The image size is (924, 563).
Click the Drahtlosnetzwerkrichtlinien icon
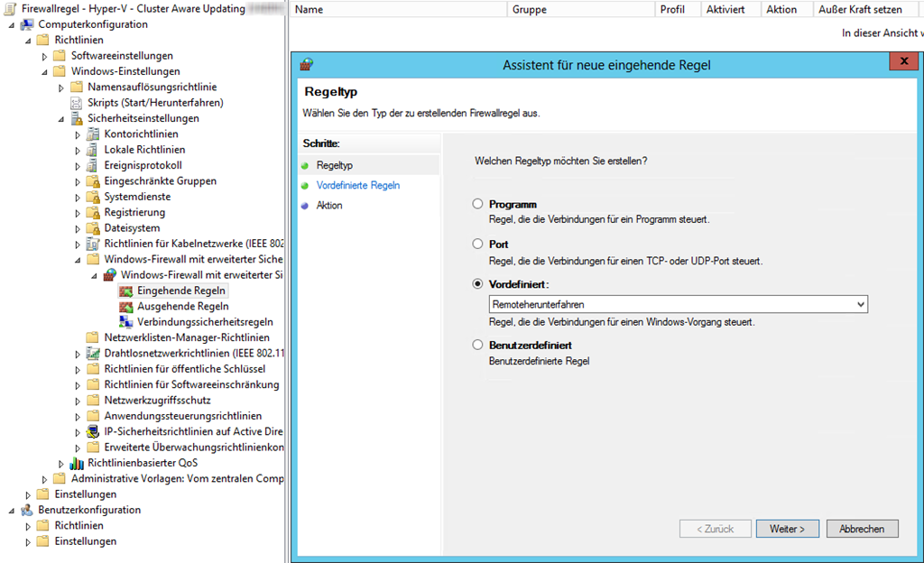(93, 354)
